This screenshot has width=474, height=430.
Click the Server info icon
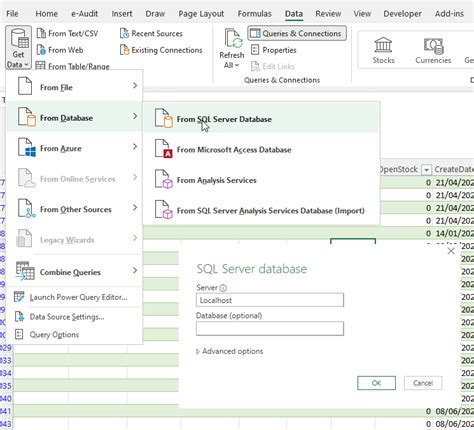pos(223,288)
